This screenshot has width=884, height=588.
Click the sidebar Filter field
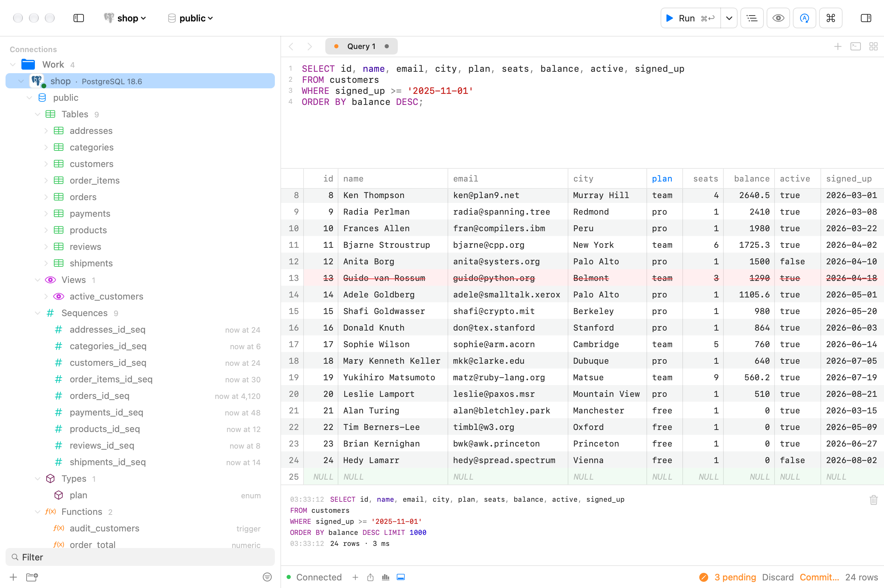tap(140, 557)
